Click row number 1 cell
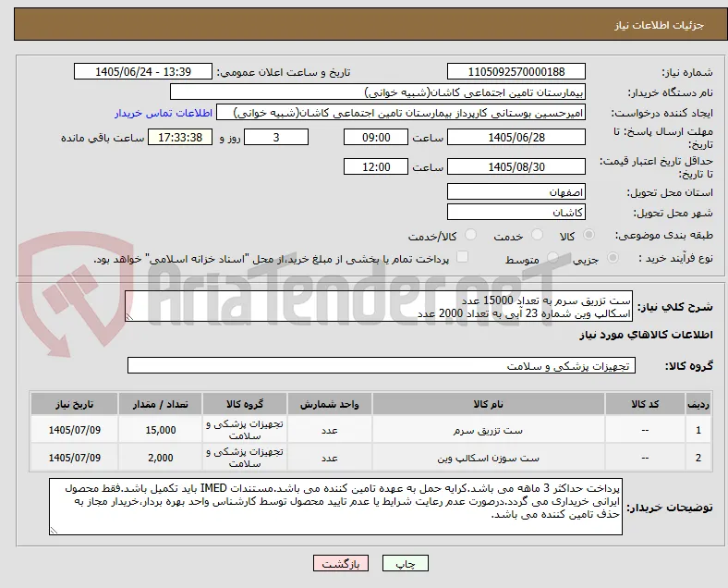This screenshot has width=728, height=588. click(698, 430)
